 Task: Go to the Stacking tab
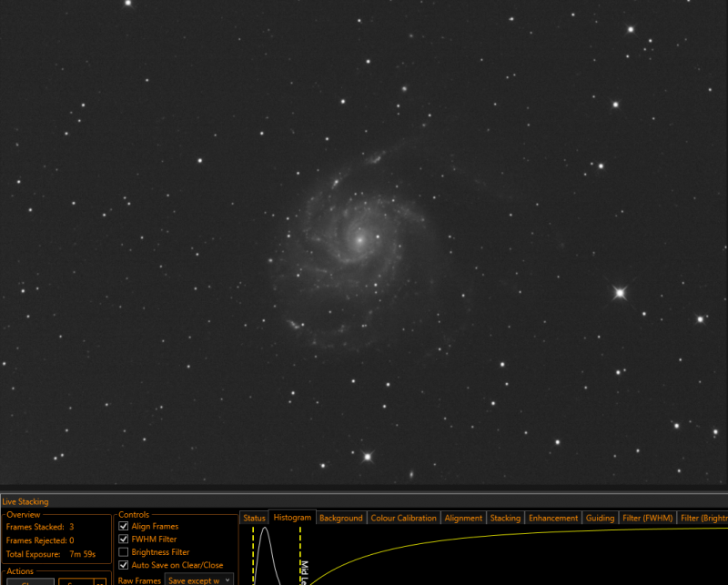(505, 518)
